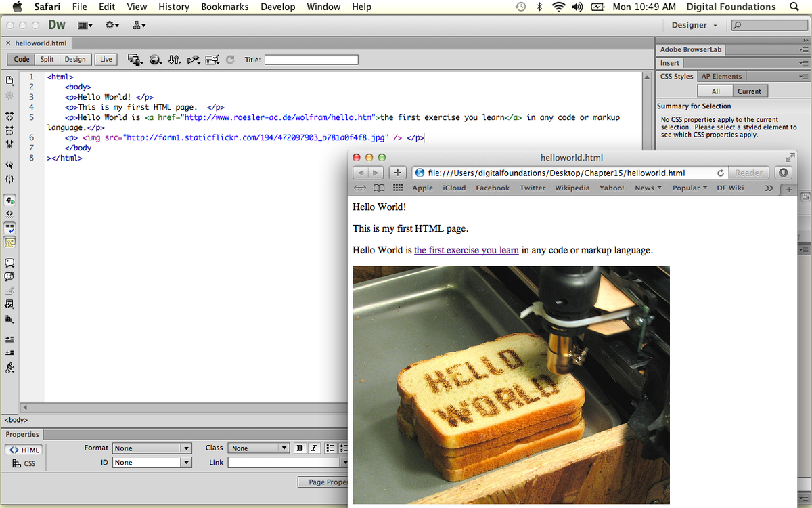Open the Multiscreen preview icon
Screen dimensions: 812x508
click(x=135, y=60)
